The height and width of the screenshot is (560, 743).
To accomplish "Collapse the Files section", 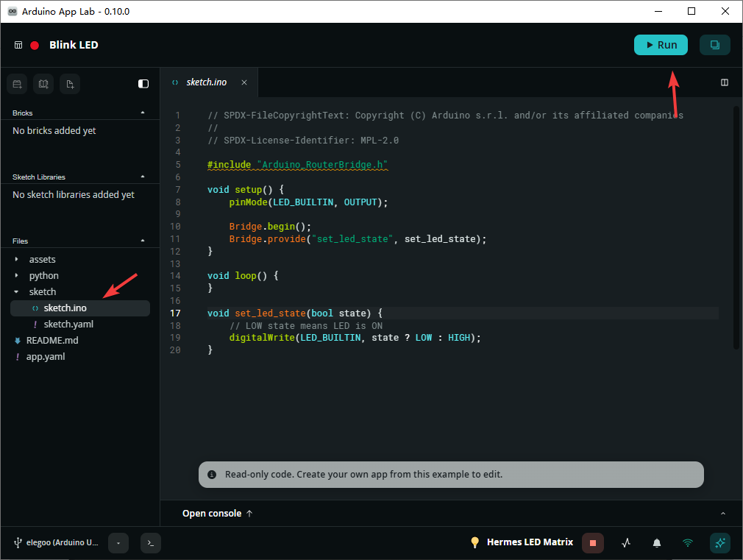I will click(143, 241).
